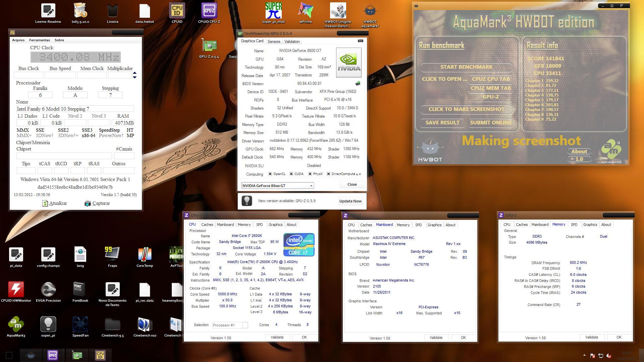The height and width of the screenshot is (362, 644).
Task: Toggle the CUDA checkbox in GPU-Z
Action: pyautogui.click(x=291, y=174)
